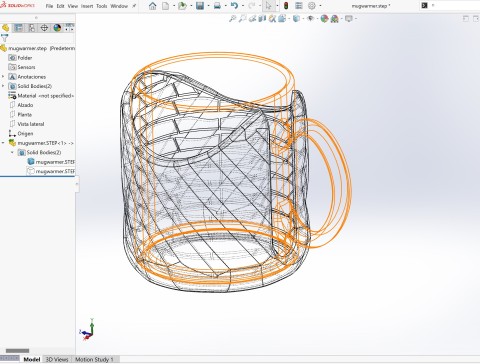Expand the Anotaciones tree node
This screenshot has width=480, height=364.
pyautogui.click(x=3, y=77)
